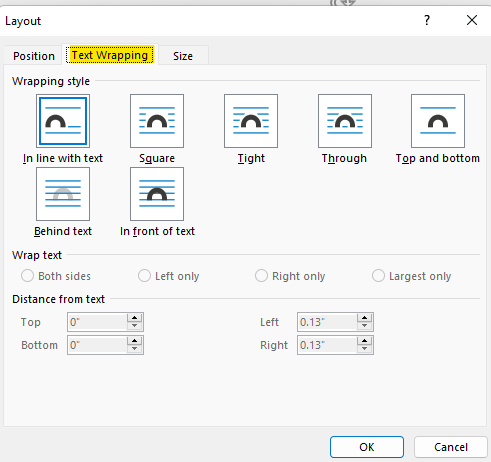
Task: Choose the Largest only radio option
Action: pos(378,276)
